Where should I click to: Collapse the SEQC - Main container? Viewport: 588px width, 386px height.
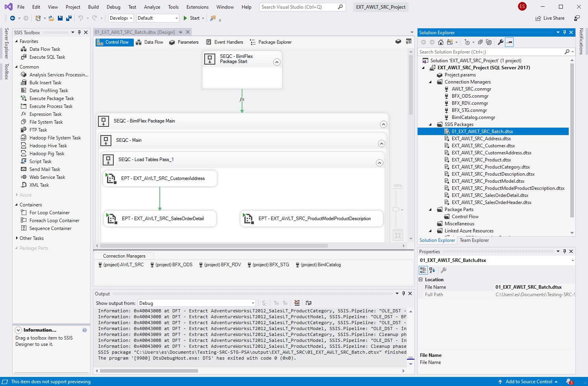(x=381, y=143)
